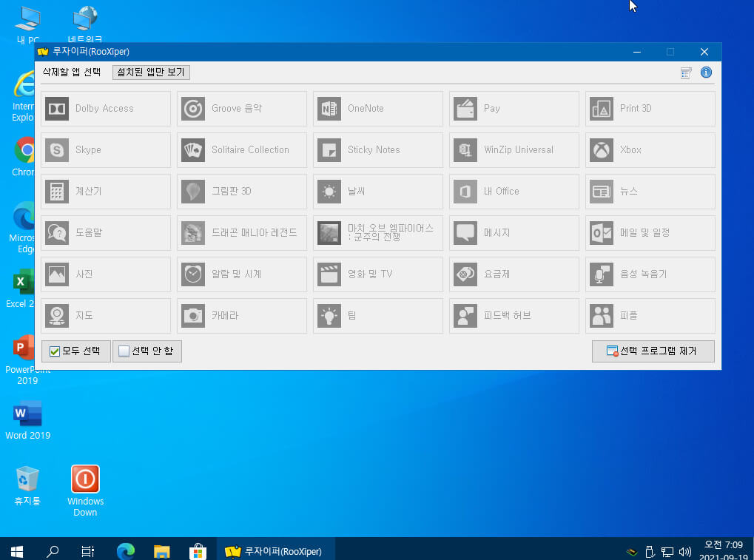The height and width of the screenshot is (560, 754).
Task: Select the Groove 음악 app tile
Action: click(242, 109)
